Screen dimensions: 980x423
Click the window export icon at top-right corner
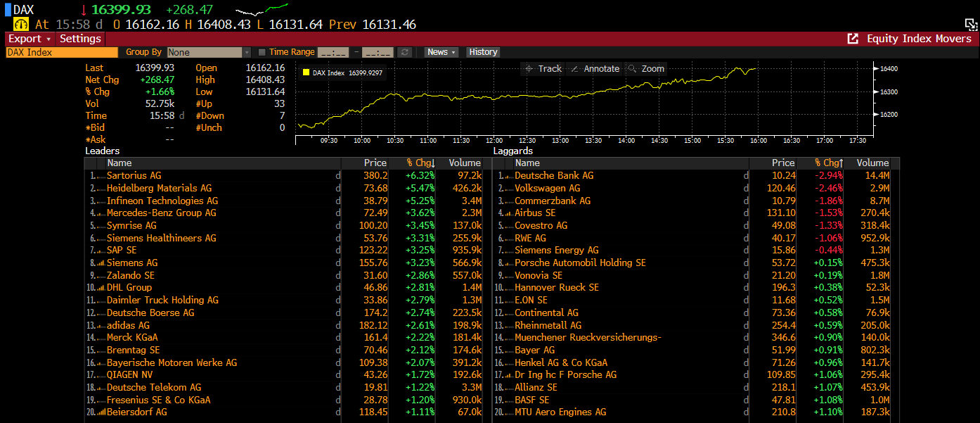pyautogui.click(x=971, y=25)
